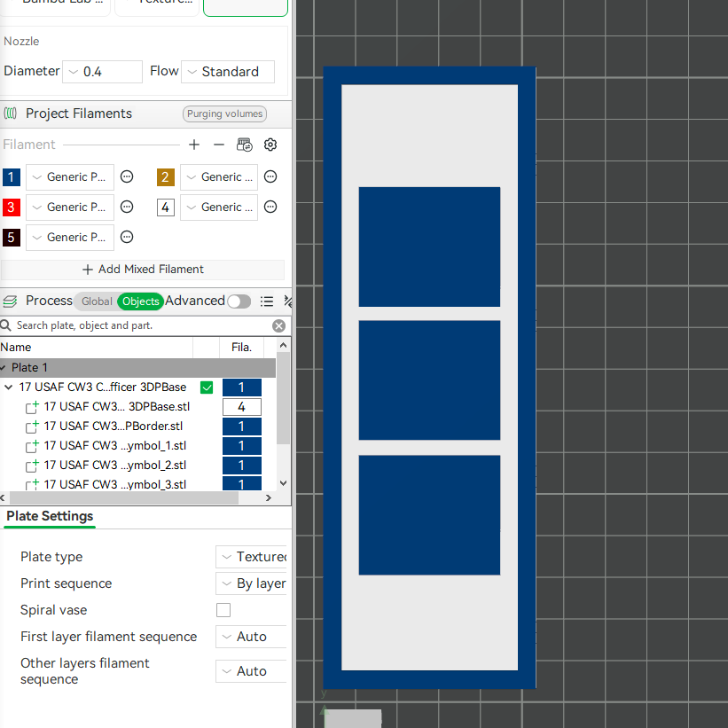
Task: Click horizontal scrollbar right arrow
Action: [x=269, y=498]
